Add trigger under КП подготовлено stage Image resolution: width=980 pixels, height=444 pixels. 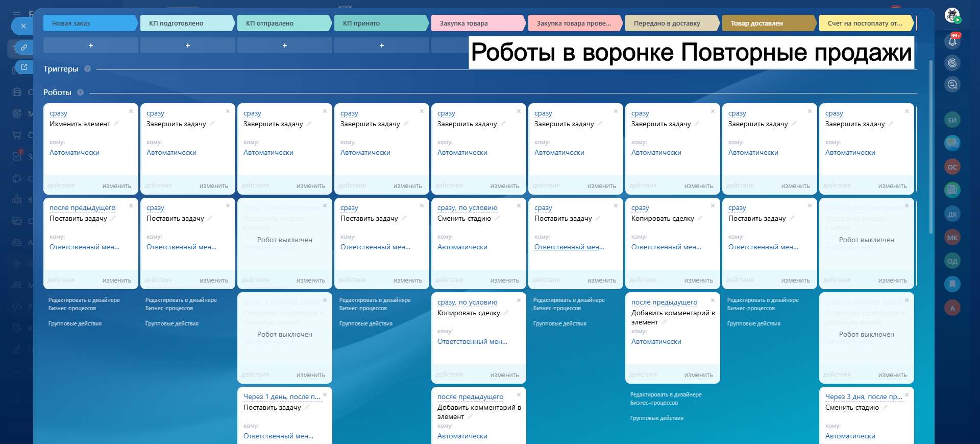[x=187, y=45]
